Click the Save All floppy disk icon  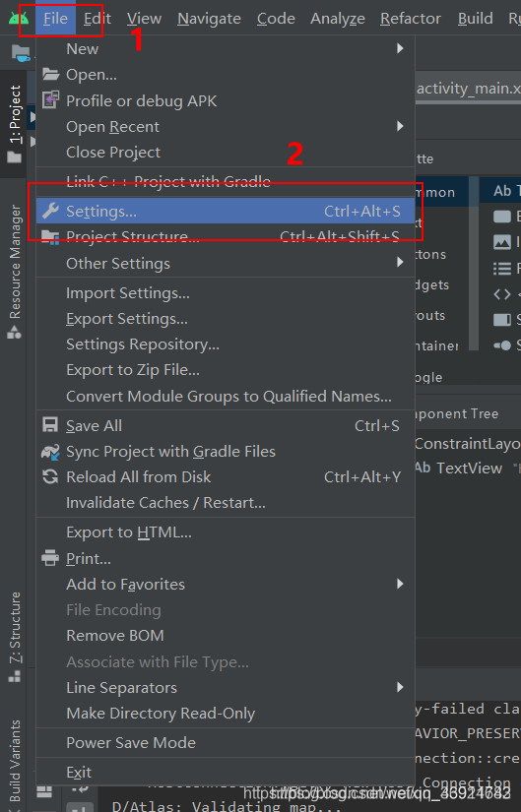click(x=50, y=425)
